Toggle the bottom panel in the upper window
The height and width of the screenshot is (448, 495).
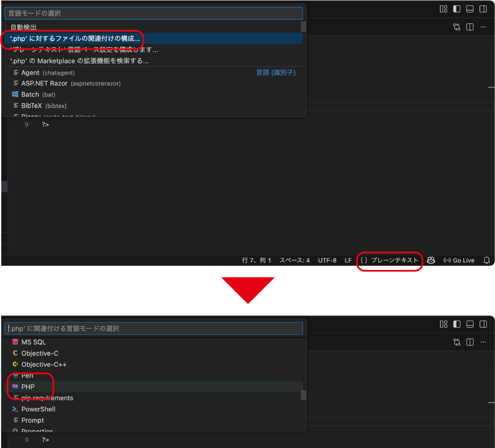point(470,9)
